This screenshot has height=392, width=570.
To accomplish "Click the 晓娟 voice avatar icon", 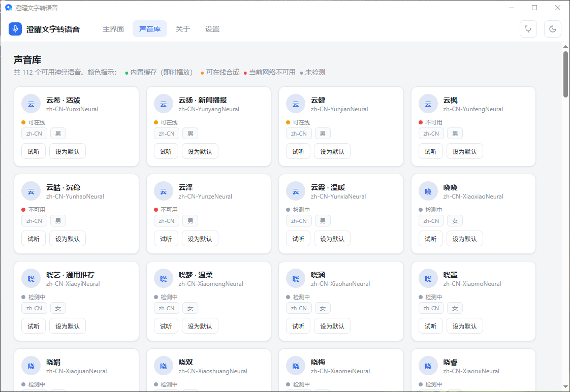I will pyautogui.click(x=31, y=366).
